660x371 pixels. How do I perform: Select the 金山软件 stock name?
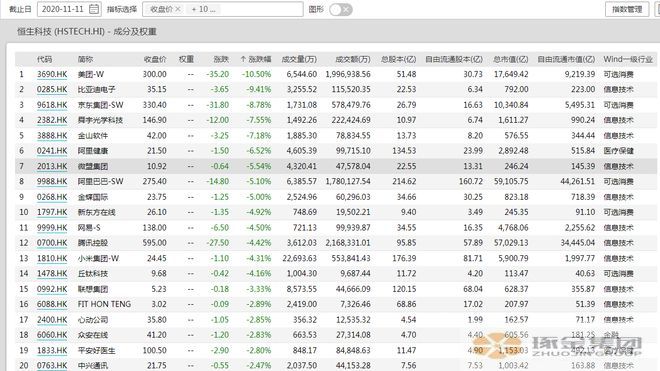click(x=93, y=136)
